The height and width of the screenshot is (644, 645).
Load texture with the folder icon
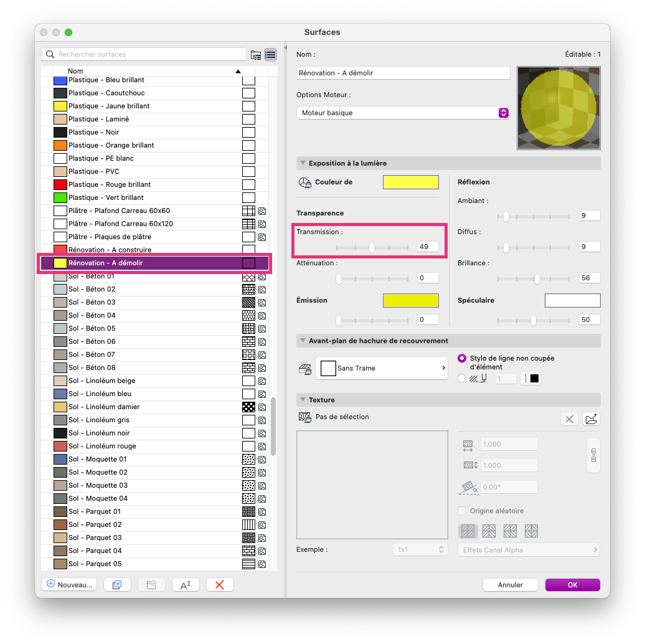pos(591,419)
